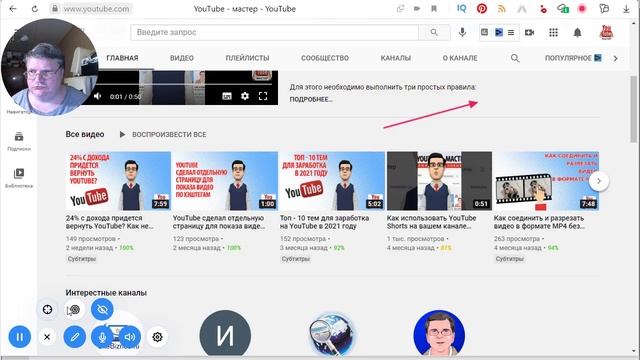Open the ПЛЕЙЛИСТЫ tab
This screenshot has width=640, height=360.
click(247, 58)
